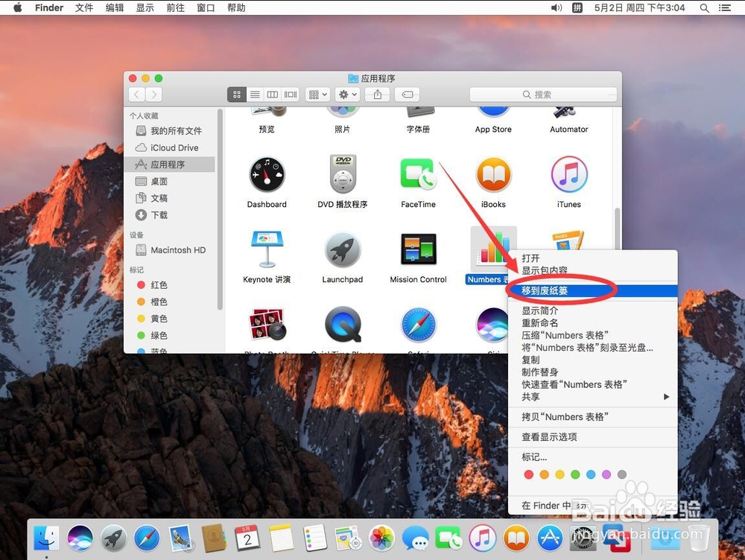The height and width of the screenshot is (560, 745).
Task: Enable Cover Flow view mode
Action: [290, 95]
